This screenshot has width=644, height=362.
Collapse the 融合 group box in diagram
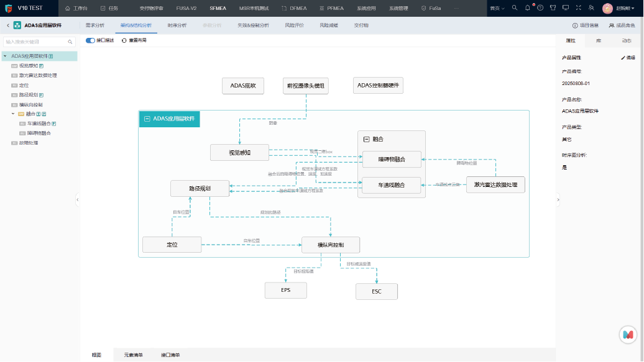coord(366,139)
